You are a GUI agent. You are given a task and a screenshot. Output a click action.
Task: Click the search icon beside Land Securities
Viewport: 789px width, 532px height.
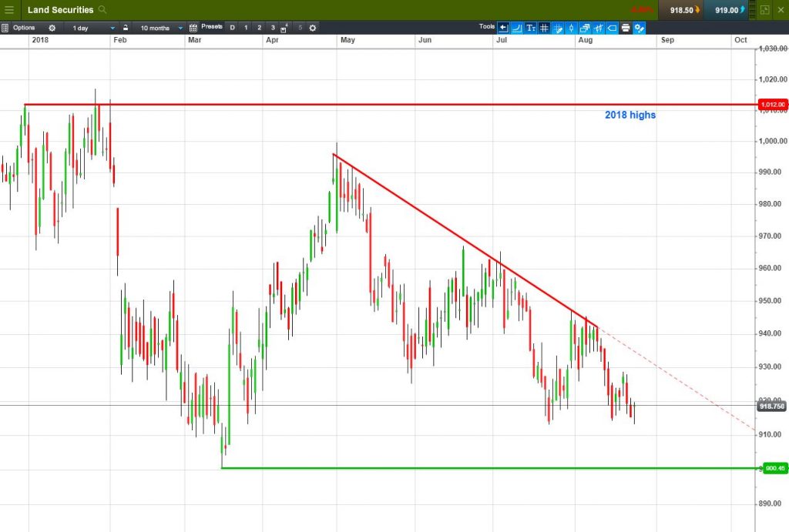click(102, 9)
